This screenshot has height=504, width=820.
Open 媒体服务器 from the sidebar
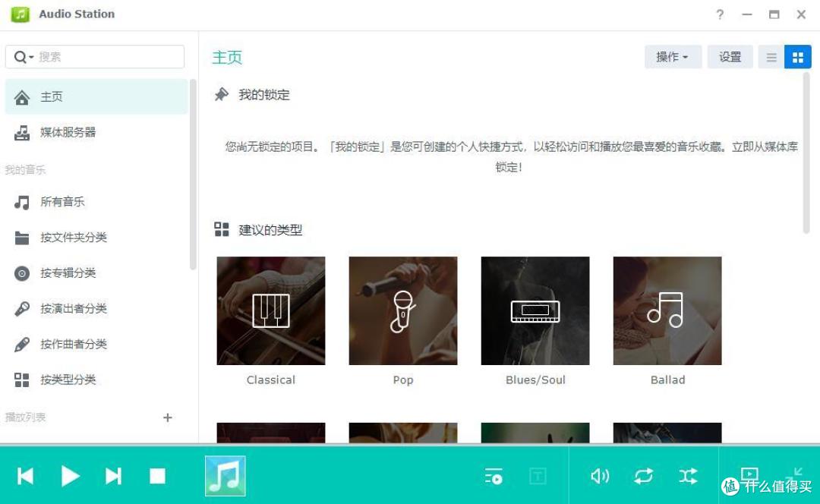pyautogui.click(x=67, y=132)
